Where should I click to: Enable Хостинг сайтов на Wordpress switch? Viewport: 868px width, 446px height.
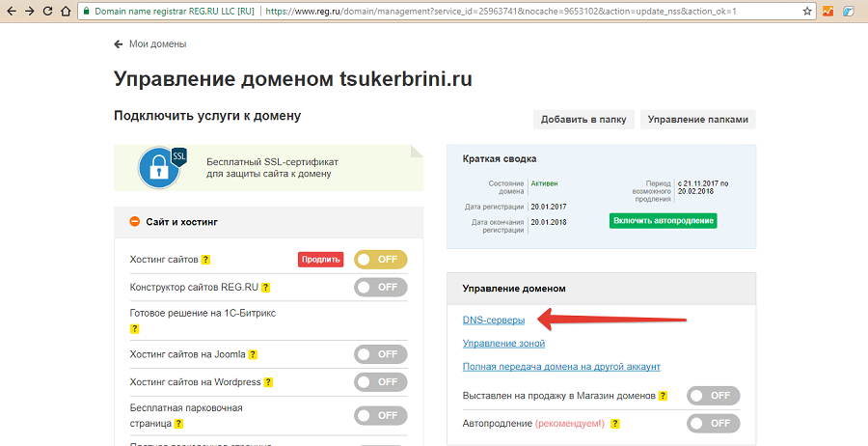[x=380, y=381]
